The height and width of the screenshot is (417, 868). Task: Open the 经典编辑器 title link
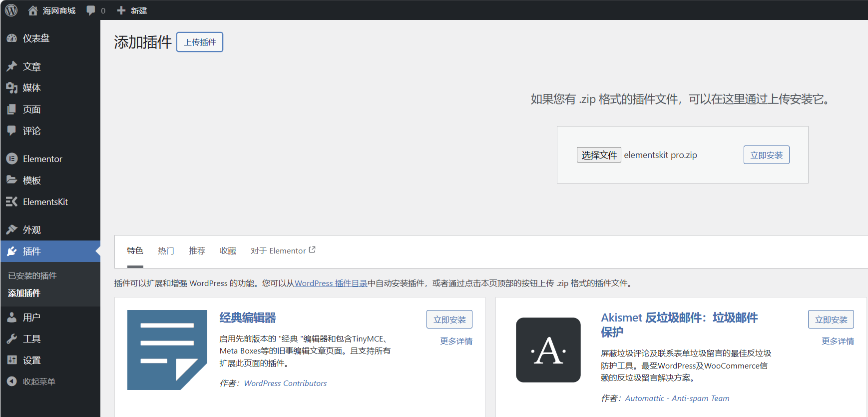[248, 317]
